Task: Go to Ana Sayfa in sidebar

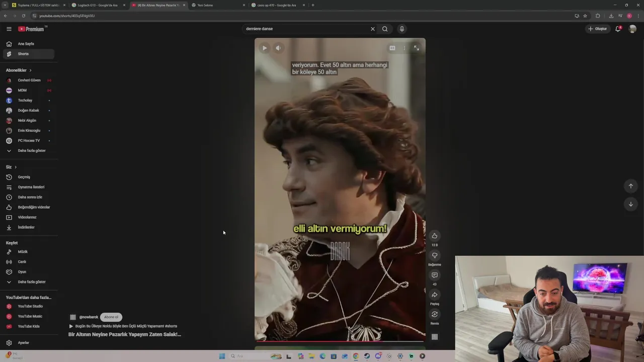Action: tap(30, 44)
